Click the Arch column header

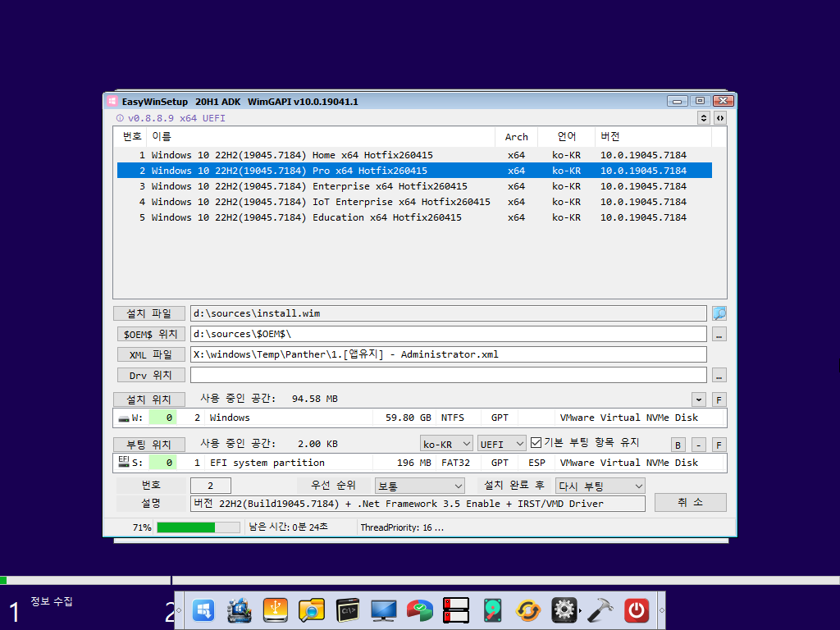pyautogui.click(x=517, y=137)
